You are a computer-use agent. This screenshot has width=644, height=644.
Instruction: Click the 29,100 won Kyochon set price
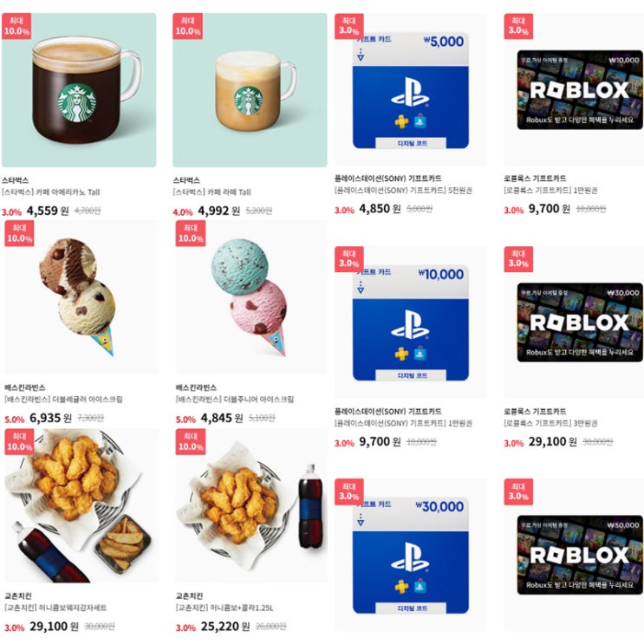coord(54,627)
